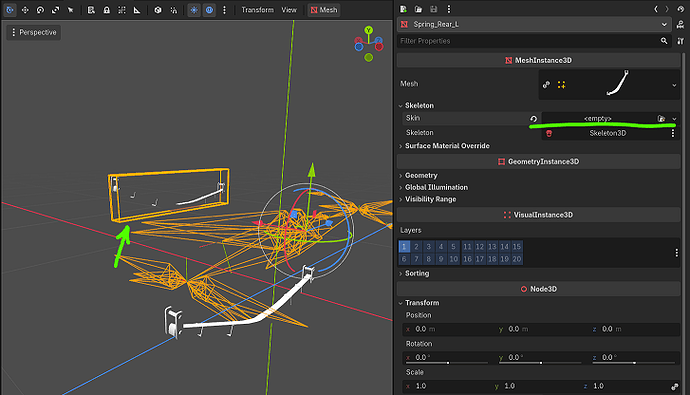
Task: Open the Mesh resource dropdown arrow
Action: (x=674, y=85)
